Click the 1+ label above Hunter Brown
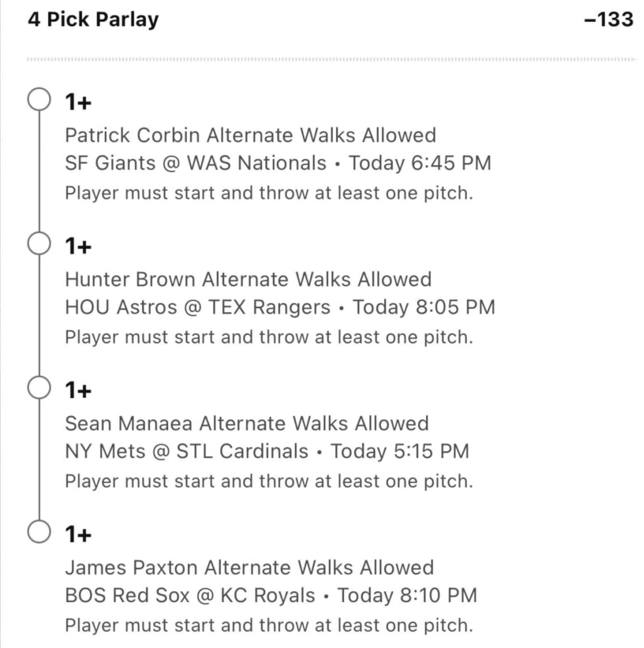The height and width of the screenshot is (648, 644). pos(78,246)
